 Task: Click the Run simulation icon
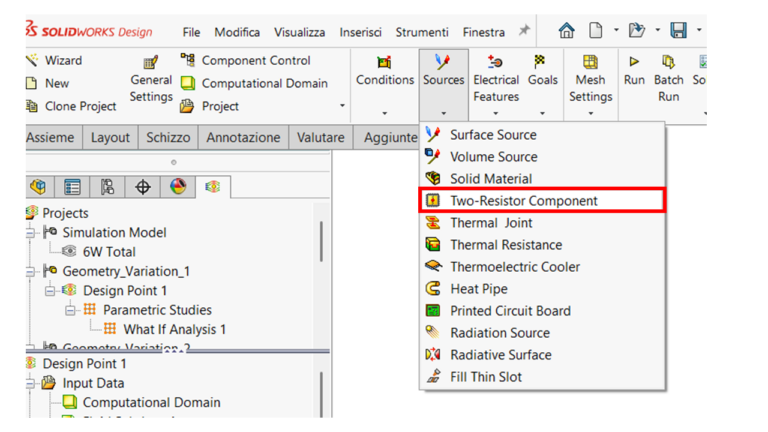point(634,62)
